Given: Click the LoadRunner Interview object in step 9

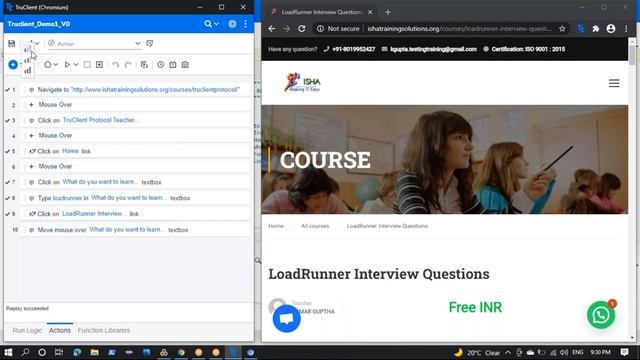Looking at the screenshot, I should (x=93, y=213).
